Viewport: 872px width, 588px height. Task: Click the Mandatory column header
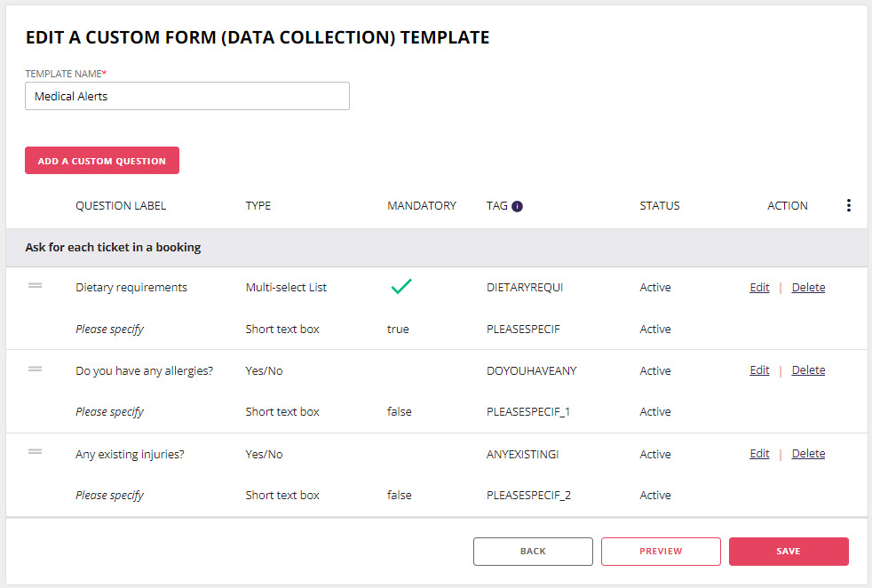[422, 206]
